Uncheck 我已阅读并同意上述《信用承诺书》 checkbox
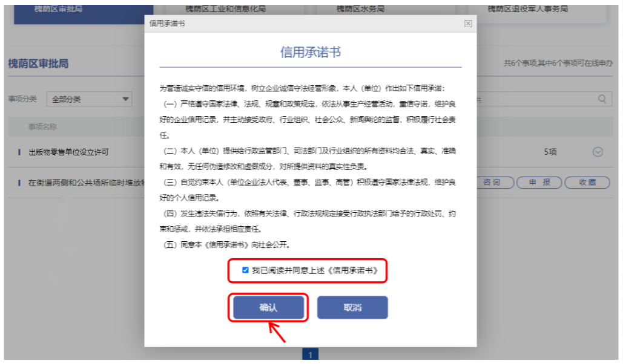 (x=245, y=270)
